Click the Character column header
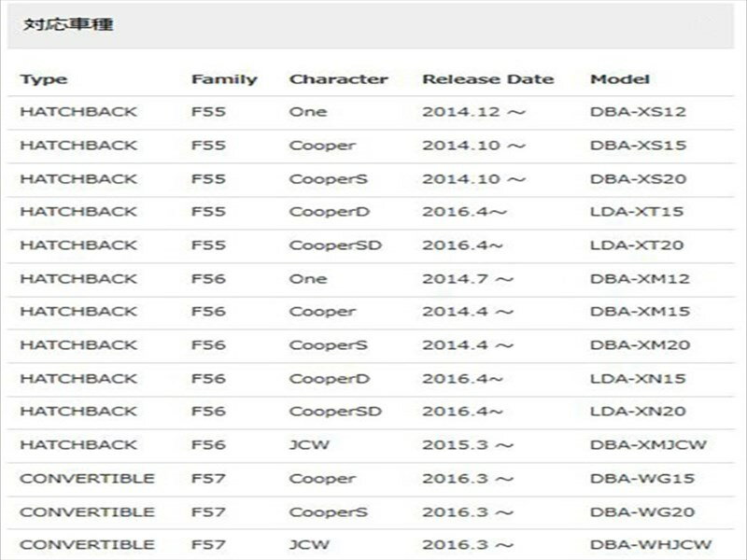 tap(338, 79)
